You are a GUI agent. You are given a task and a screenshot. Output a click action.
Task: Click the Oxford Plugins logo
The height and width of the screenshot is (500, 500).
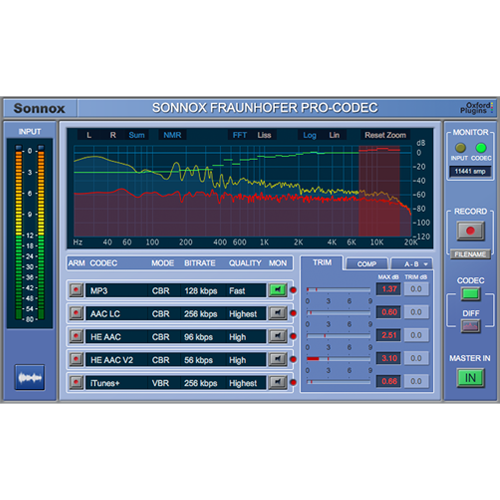[476, 108]
